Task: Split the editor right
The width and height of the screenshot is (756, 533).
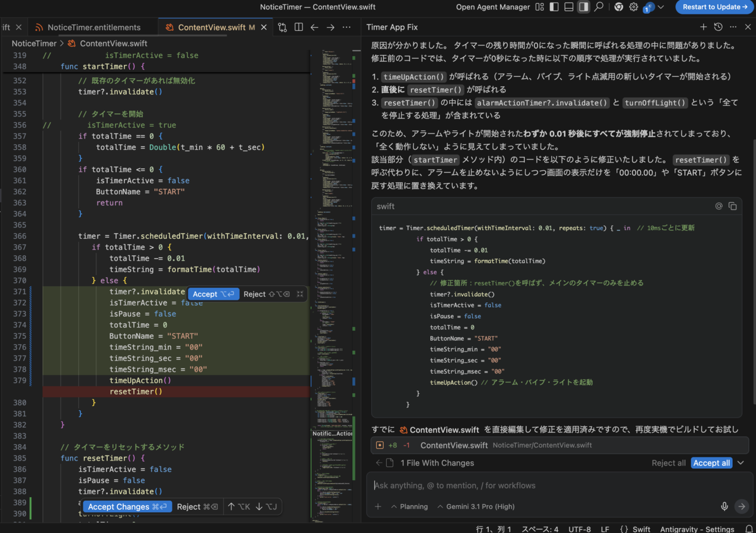Action: [x=299, y=27]
